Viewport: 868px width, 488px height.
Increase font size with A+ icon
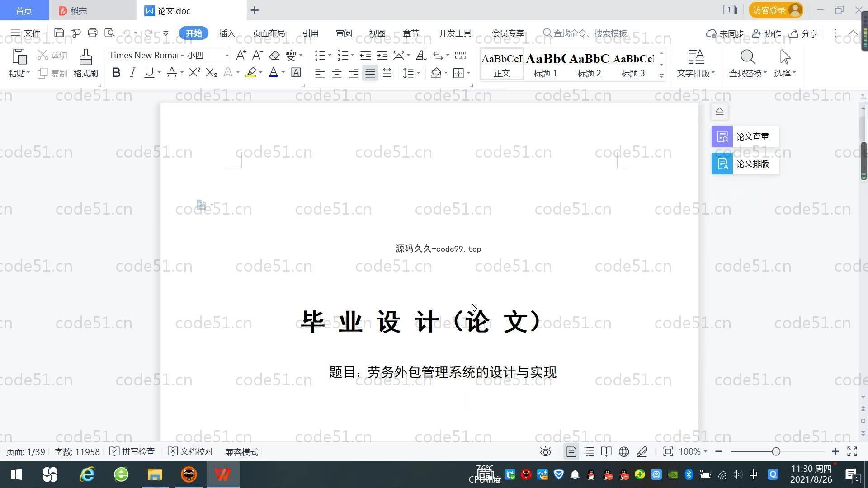click(241, 56)
